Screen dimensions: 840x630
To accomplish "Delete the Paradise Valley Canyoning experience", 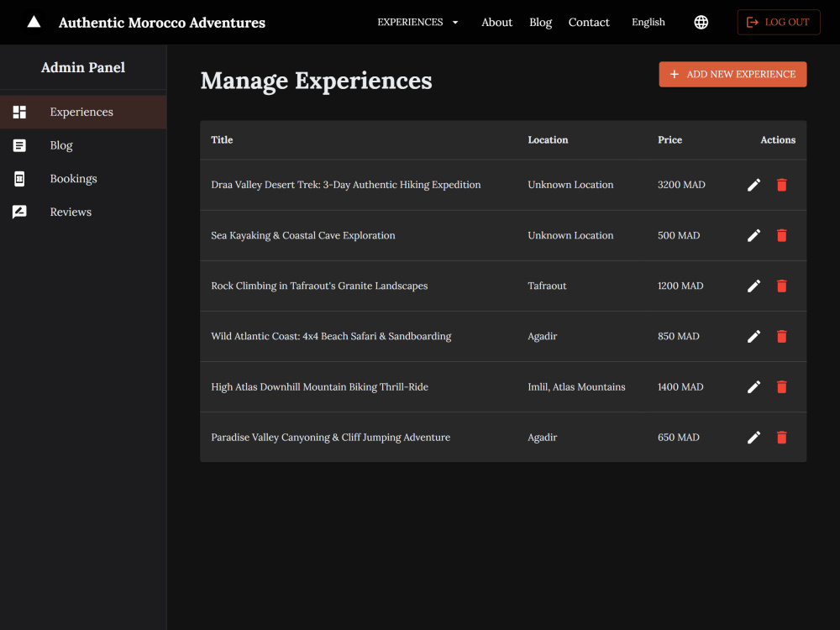I will pos(781,437).
